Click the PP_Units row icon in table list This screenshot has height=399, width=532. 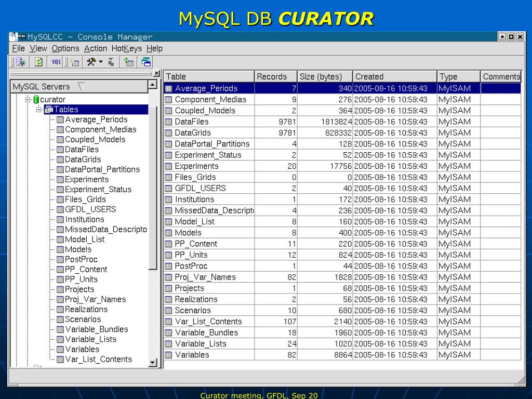[x=168, y=255]
